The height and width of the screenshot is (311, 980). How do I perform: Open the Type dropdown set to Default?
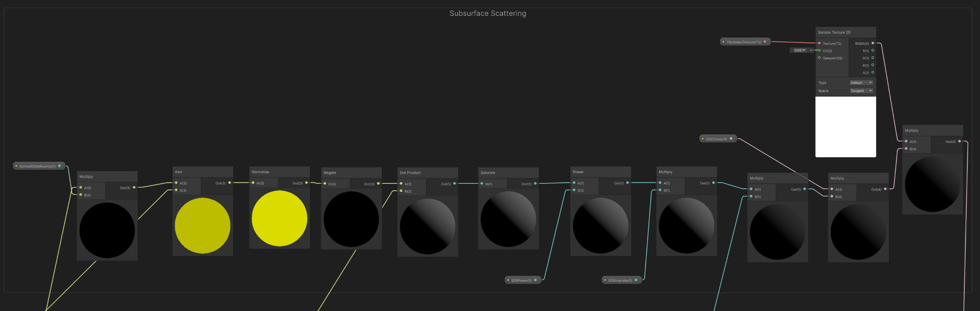861,83
